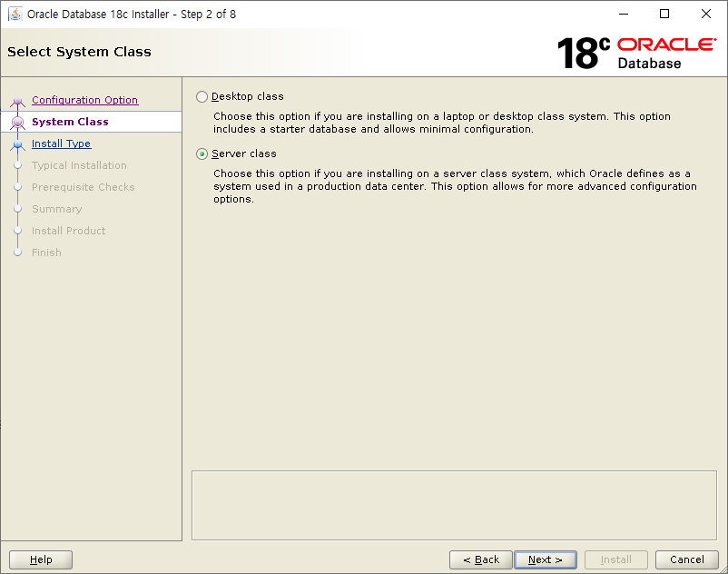The width and height of the screenshot is (728, 574).
Task: Click the Configuration Option step node icon
Action: [17, 101]
